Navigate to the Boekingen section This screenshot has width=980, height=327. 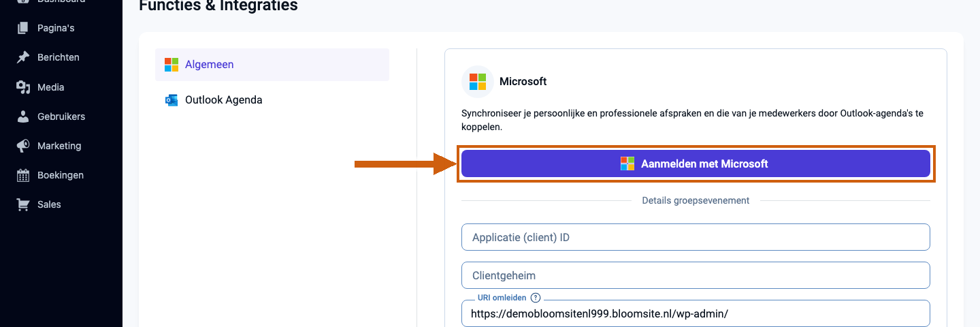61,175
